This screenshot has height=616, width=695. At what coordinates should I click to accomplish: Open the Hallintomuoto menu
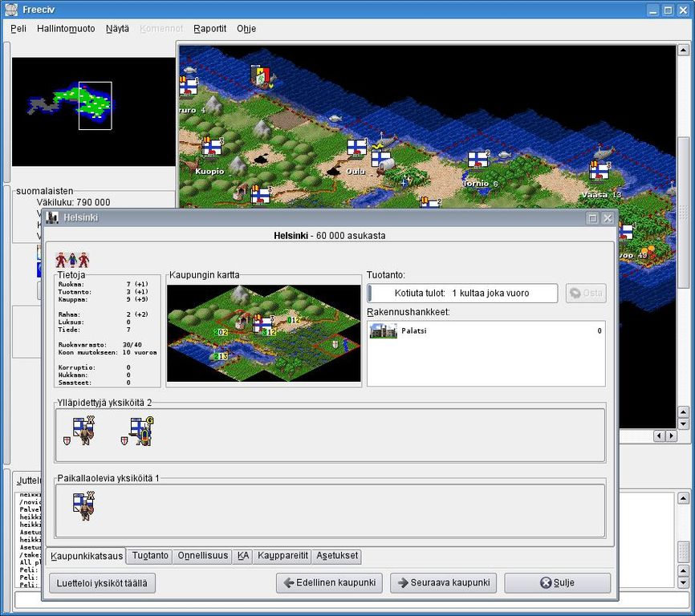point(66,28)
